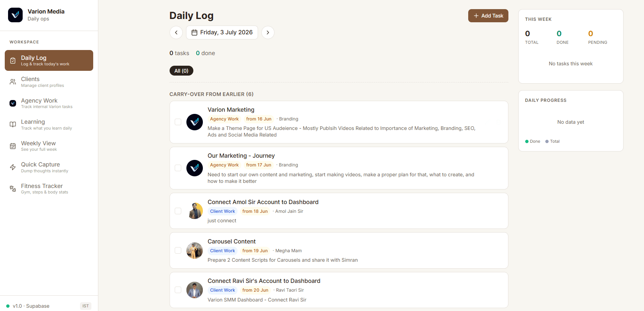Click Agency Work tag on Varion Marketing
The image size is (644, 311).
pyautogui.click(x=224, y=119)
